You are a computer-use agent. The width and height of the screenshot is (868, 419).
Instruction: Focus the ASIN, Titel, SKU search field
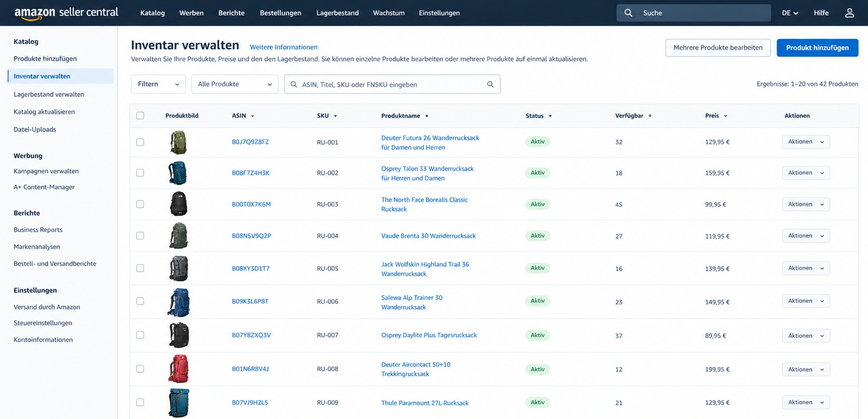392,84
